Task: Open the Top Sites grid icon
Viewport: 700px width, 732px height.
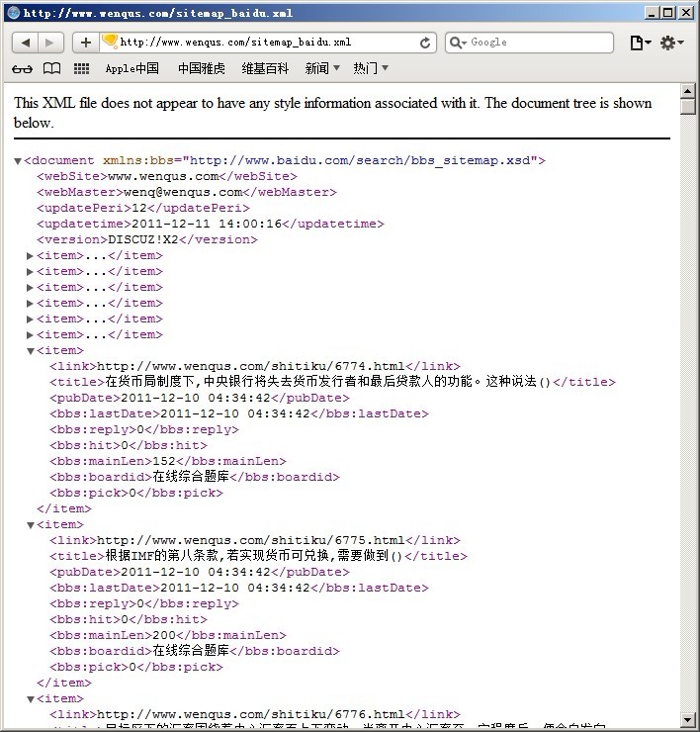Action: tap(81, 68)
